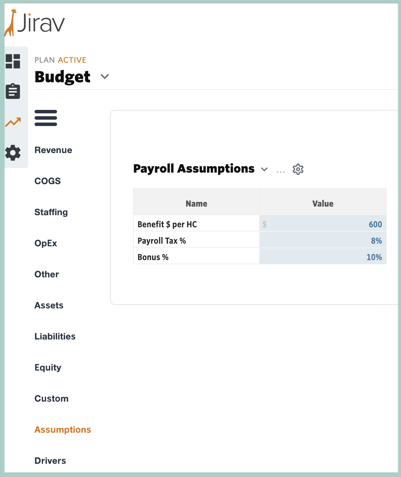Edit the Bonus % value cell
The image size is (401, 477).
pyautogui.click(x=323, y=257)
